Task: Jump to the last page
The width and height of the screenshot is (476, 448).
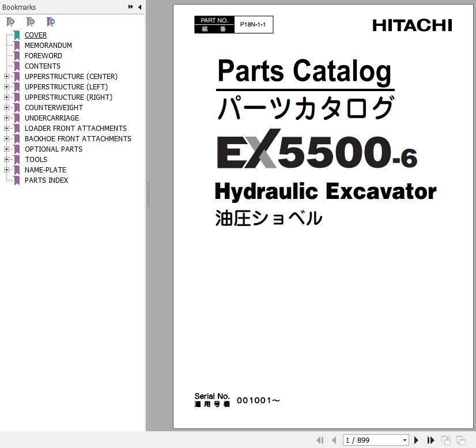Action: (x=430, y=440)
